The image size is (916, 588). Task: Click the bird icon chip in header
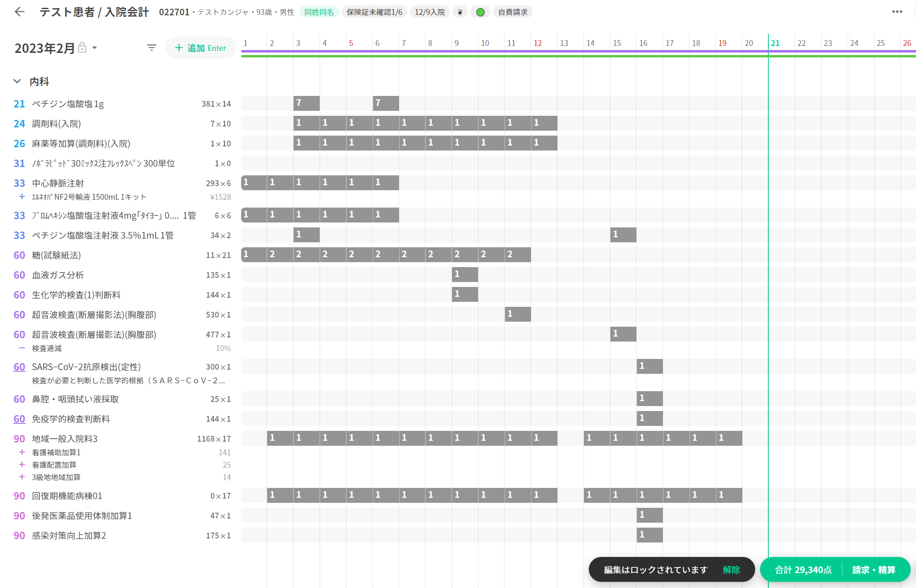tap(460, 12)
